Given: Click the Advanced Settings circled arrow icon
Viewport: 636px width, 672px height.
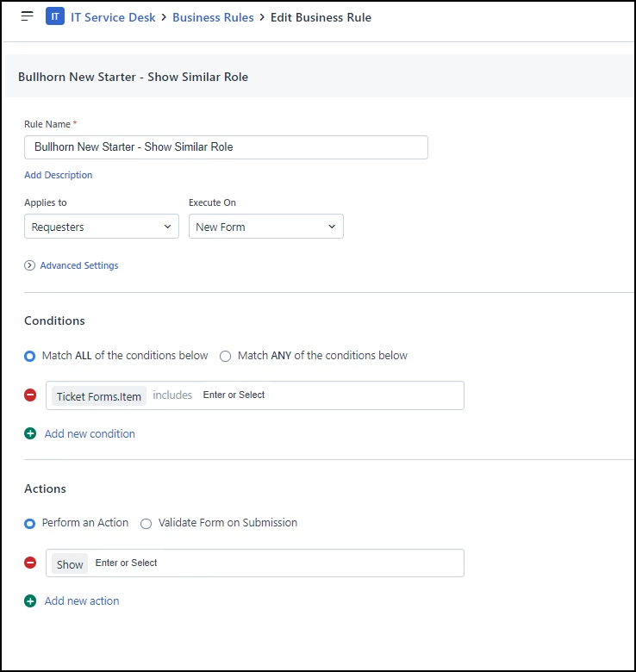Looking at the screenshot, I should (29, 265).
